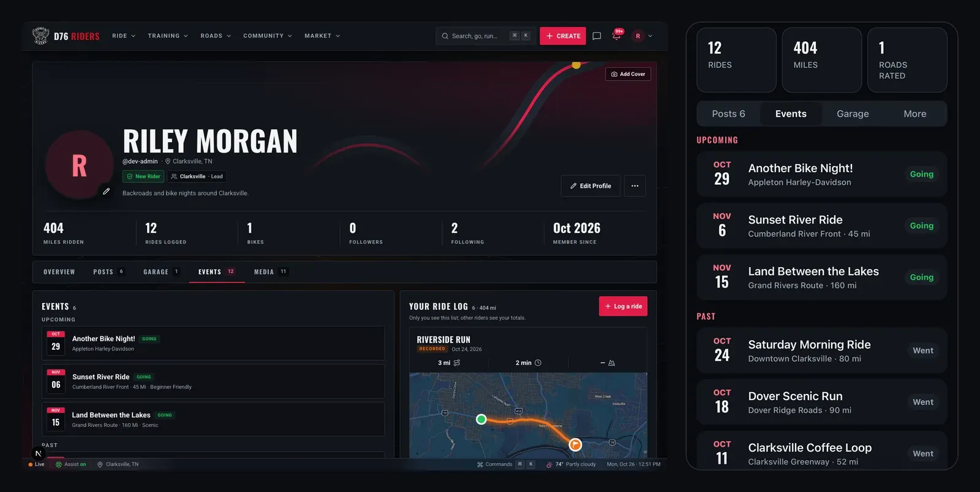Click the Commands shortcut in status bar
This screenshot has height=492, width=980.
click(506, 464)
